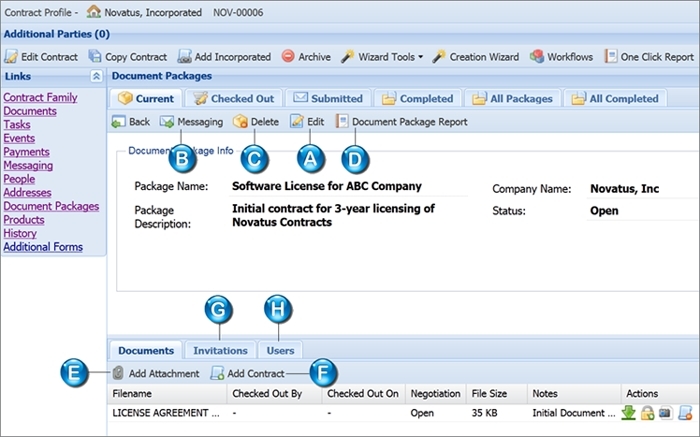
Task: View the History link
Action: pos(20,233)
